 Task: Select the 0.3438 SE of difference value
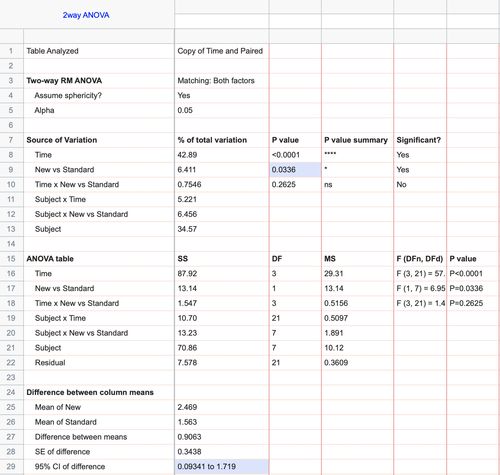tap(221, 451)
